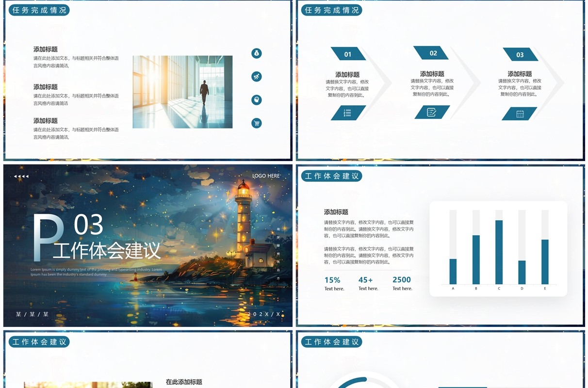Click the first paragraph on bar chart slide
Image resolution: width=588 pixels, height=388 pixels.
(x=369, y=229)
